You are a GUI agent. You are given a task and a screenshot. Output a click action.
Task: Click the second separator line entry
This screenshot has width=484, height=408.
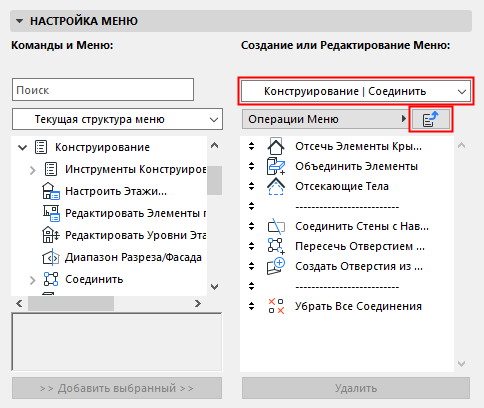(347, 287)
